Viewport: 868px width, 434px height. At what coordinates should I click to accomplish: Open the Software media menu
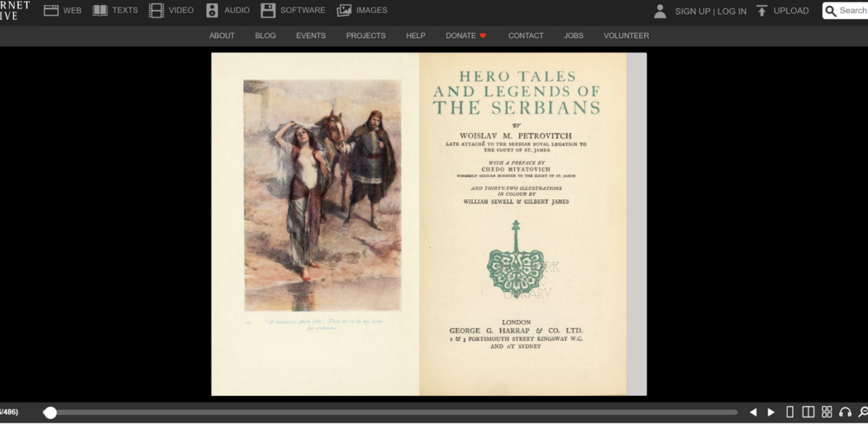click(293, 11)
